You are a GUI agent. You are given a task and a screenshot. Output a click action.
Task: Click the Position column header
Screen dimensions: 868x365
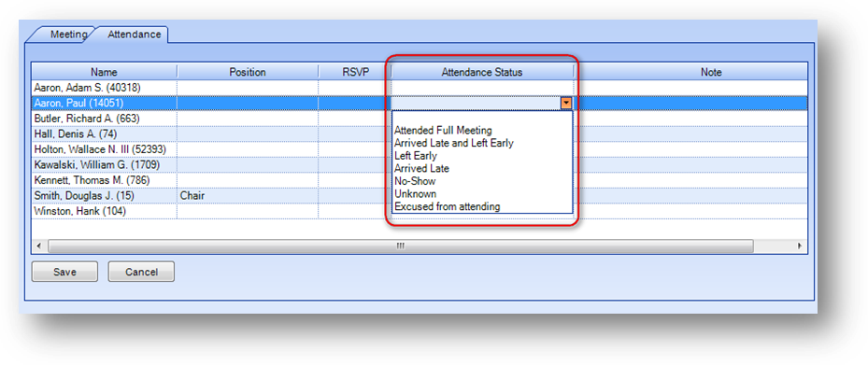[x=248, y=72]
